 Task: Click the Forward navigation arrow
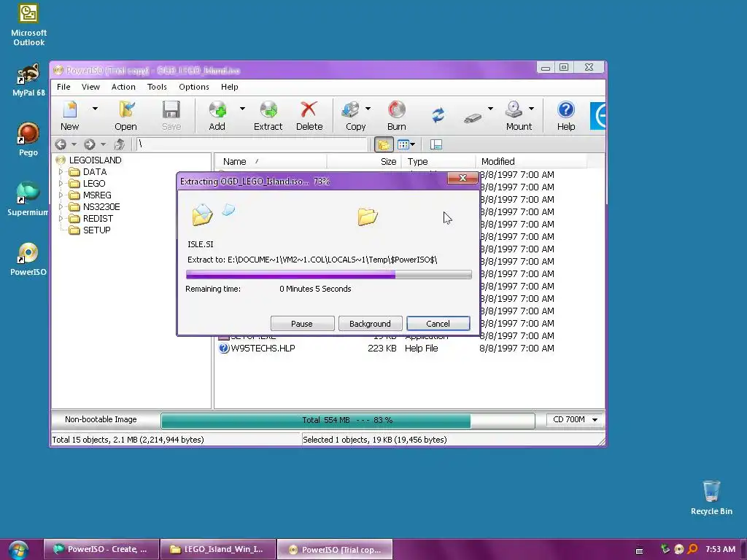89,144
